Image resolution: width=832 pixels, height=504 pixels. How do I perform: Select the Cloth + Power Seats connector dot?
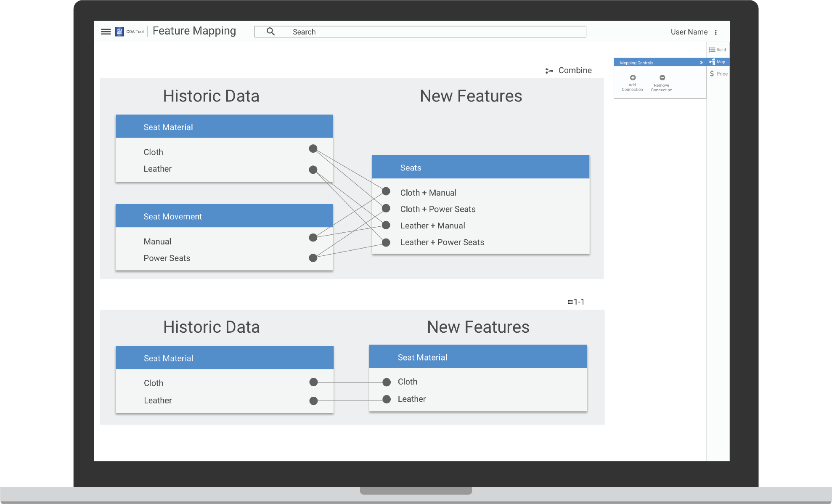(x=386, y=208)
